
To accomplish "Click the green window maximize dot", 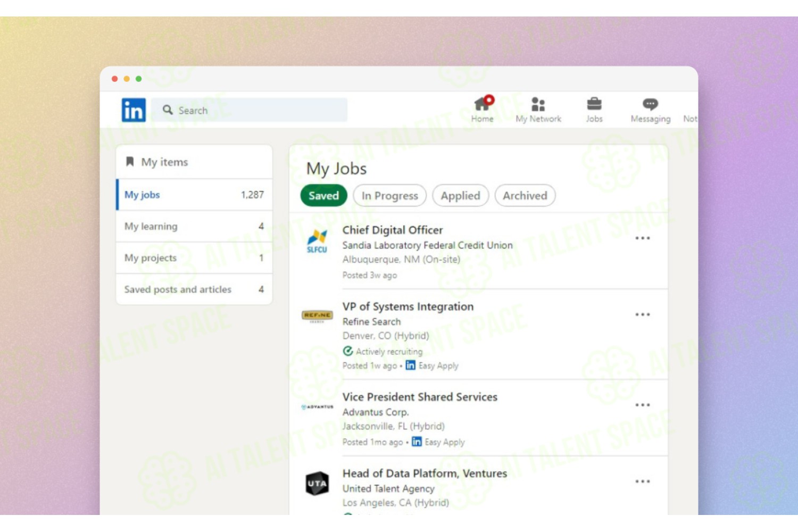I will pyautogui.click(x=138, y=79).
